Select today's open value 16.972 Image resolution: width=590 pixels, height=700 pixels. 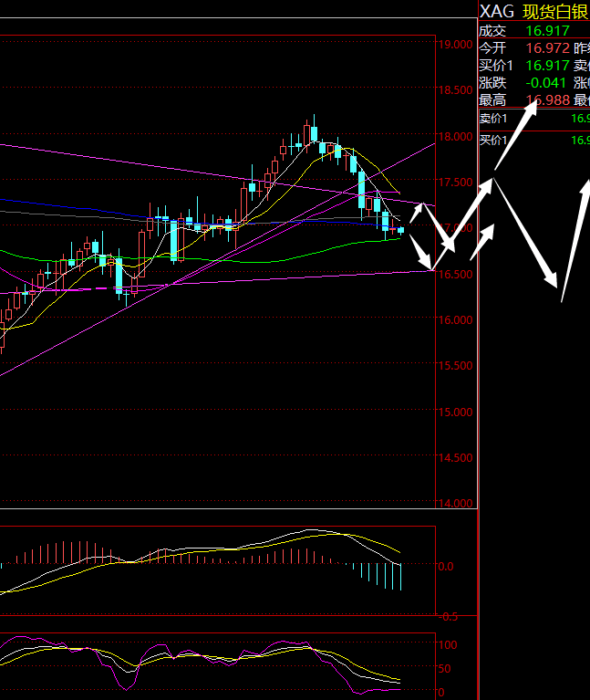(x=548, y=47)
